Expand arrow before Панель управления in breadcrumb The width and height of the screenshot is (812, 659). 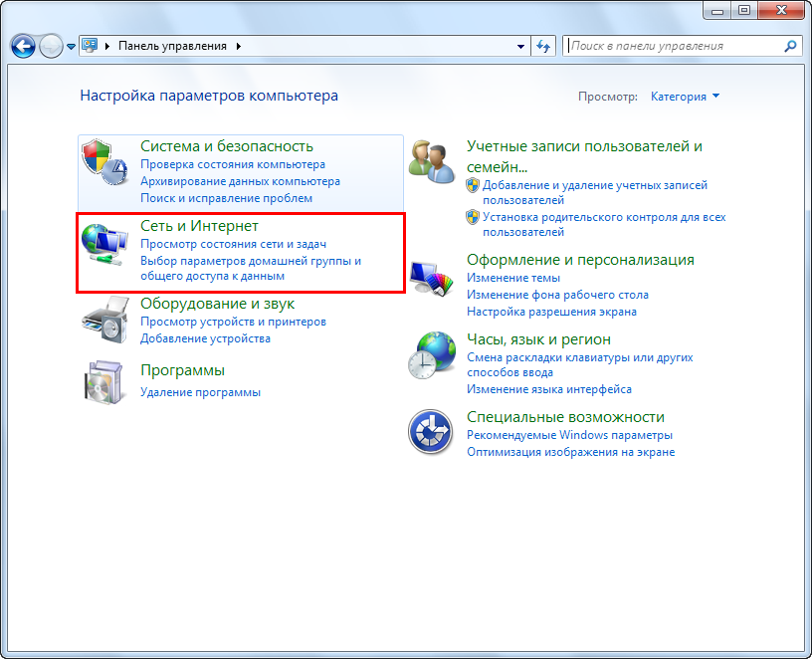[107, 46]
